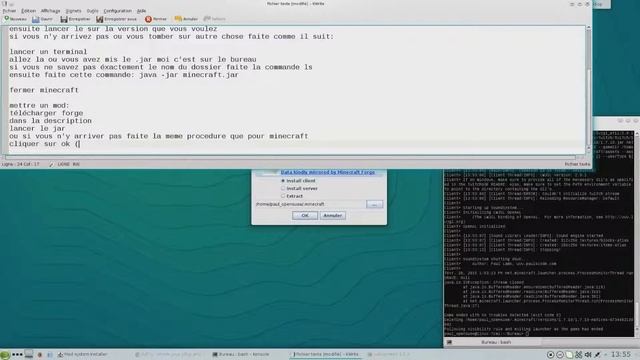Select the Install client radio option
The width and height of the screenshot is (640, 360).
coord(298,181)
